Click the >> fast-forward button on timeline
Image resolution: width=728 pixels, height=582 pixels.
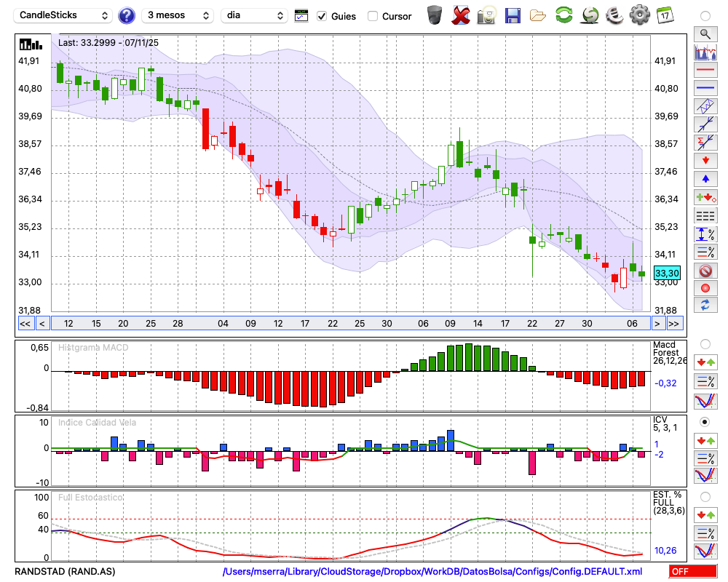pyautogui.click(x=674, y=324)
